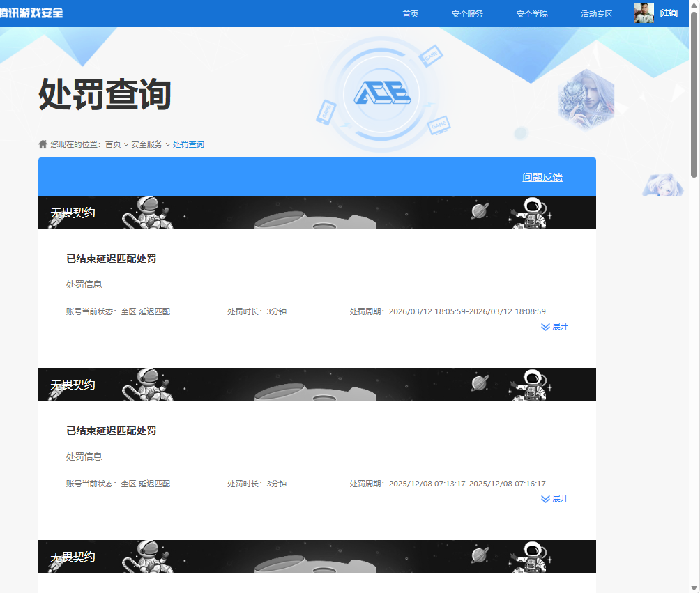
Task: Click the ACE emblem in the banner
Action: (x=381, y=93)
